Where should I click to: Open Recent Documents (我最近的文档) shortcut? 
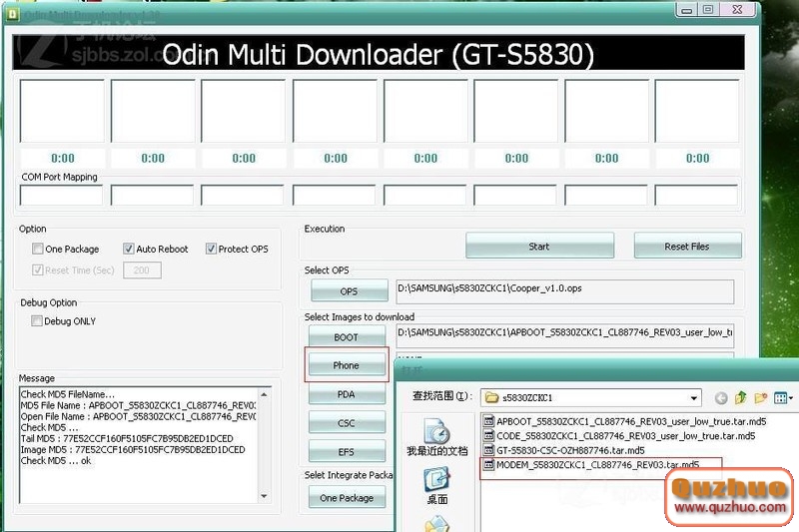click(x=436, y=437)
